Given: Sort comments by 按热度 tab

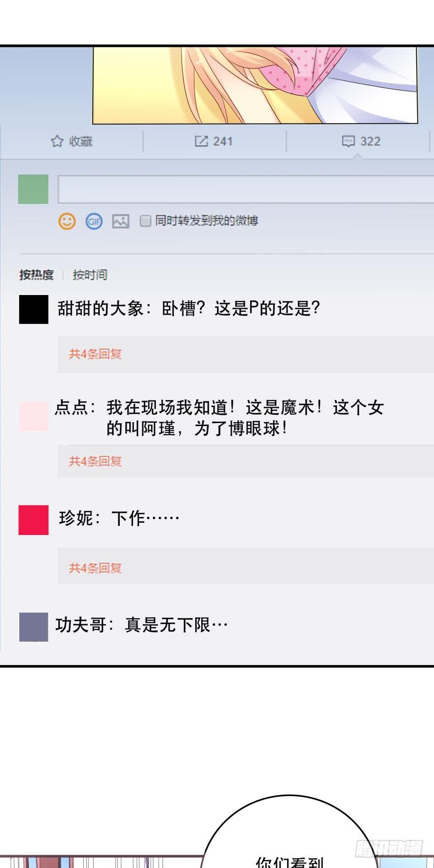Looking at the screenshot, I should tap(36, 275).
